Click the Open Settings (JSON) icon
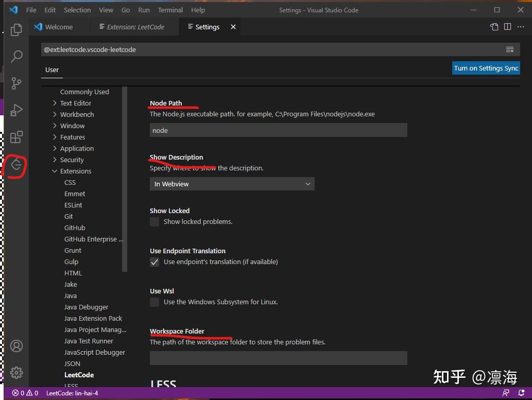The image size is (532, 400). tap(494, 27)
